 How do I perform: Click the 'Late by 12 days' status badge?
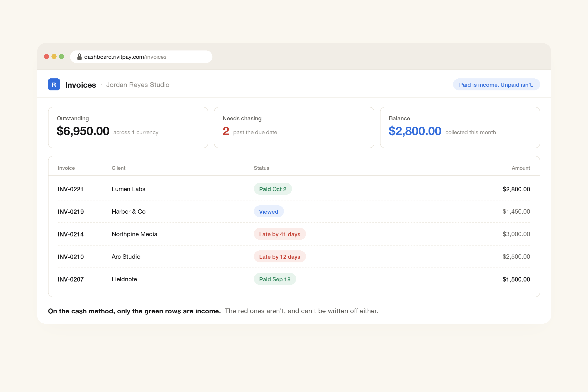280,257
